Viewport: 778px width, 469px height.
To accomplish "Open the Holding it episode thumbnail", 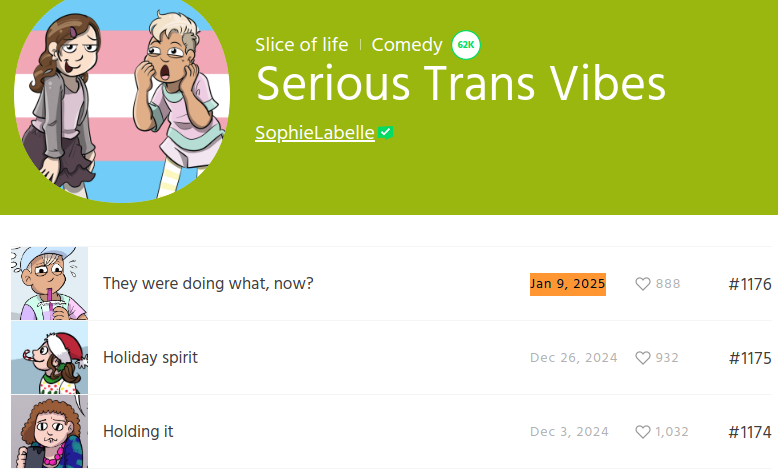I will (50, 431).
